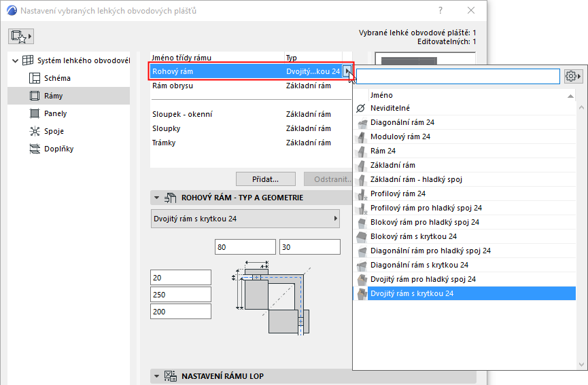Click the field with value 30

(310, 247)
